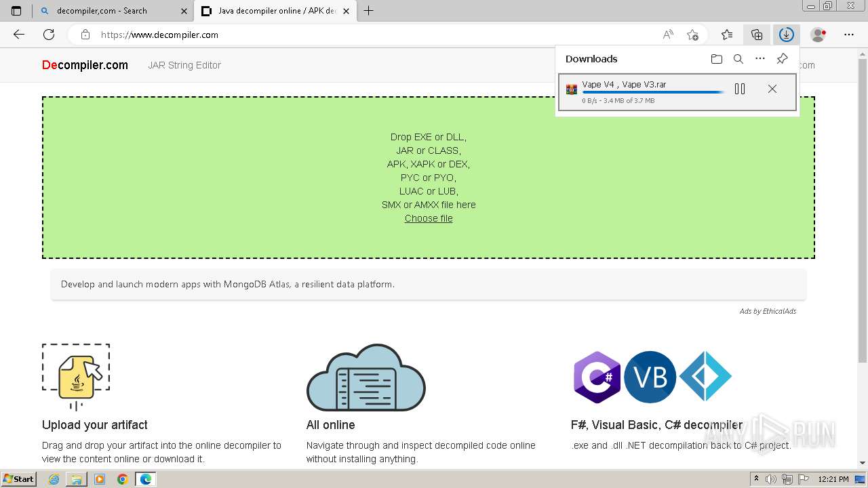Viewport: 868px width, 488px height.
Task: Click the C# logo icon
Action: 597,378
